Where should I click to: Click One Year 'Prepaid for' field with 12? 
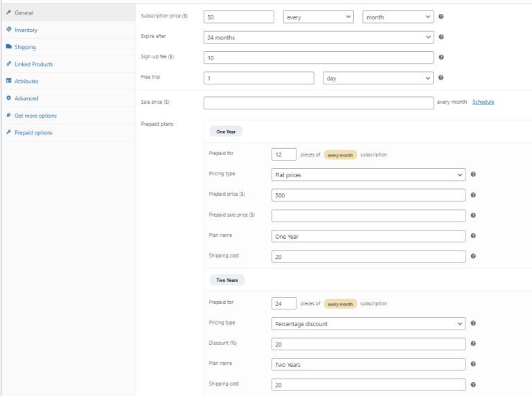click(284, 154)
